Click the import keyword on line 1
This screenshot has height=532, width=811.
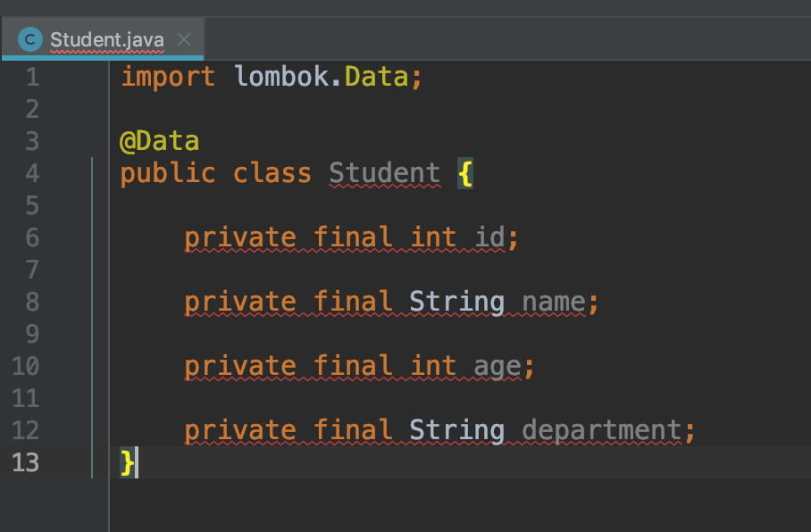coord(168,78)
